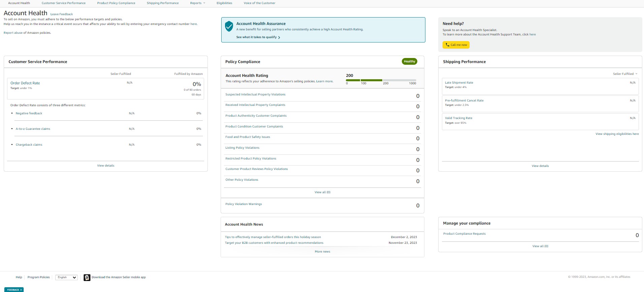
Task: Go to Product Policy Compliance tab
Action: pos(116,3)
